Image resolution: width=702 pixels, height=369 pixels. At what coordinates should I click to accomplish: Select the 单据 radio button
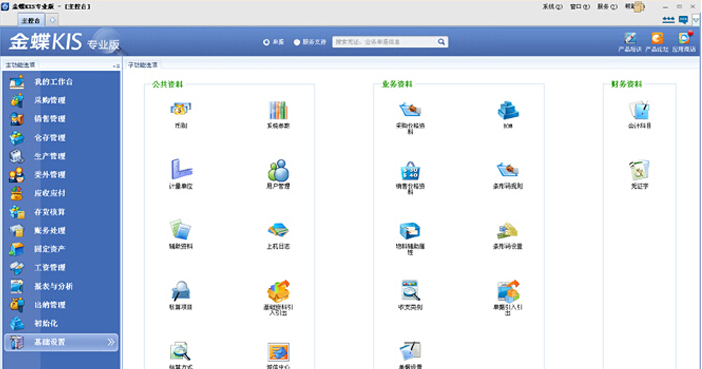pyautogui.click(x=266, y=42)
